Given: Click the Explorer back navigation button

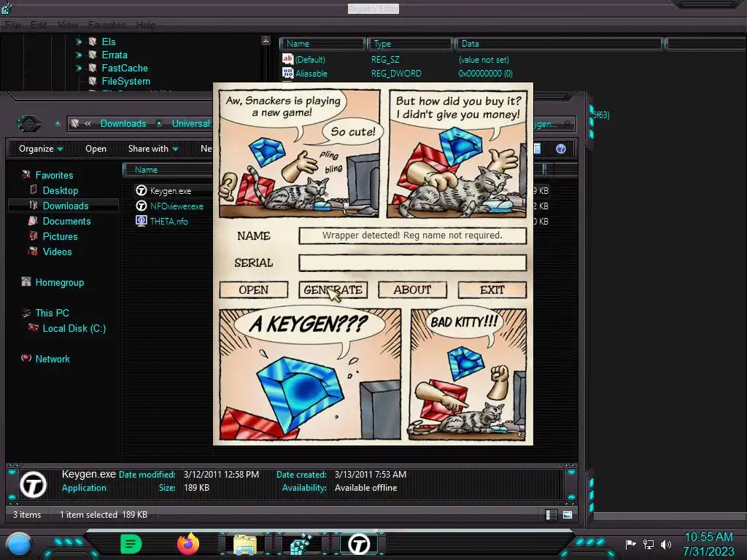Looking at the screenshot, I should point(29,124).
